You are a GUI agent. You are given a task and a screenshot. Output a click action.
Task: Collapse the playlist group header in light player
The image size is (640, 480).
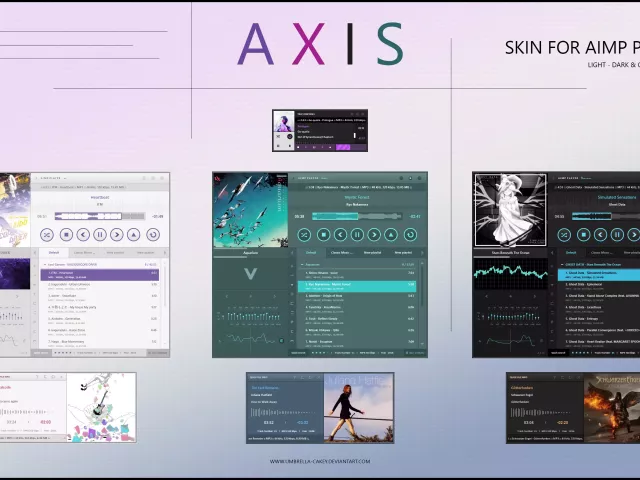tap(45, 264)
